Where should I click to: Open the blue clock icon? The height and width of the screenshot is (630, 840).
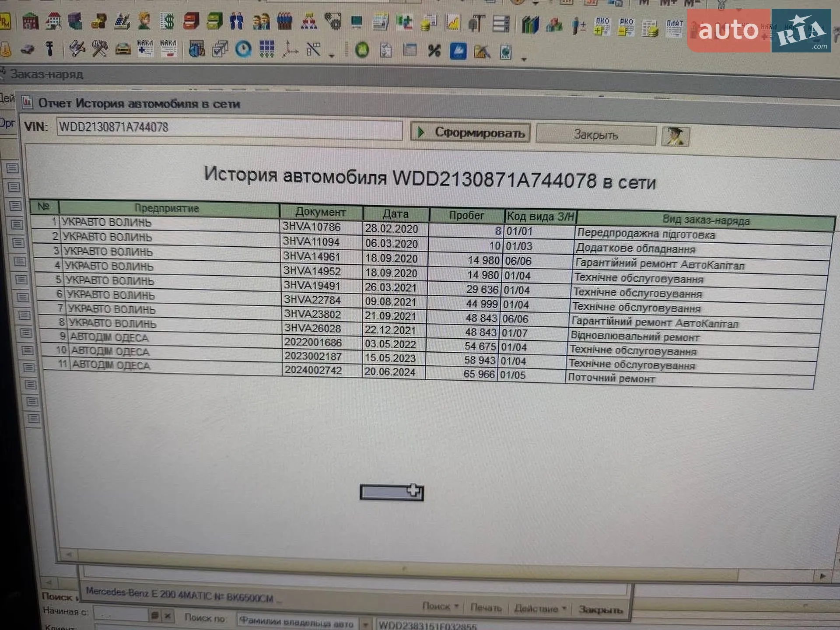click(243, 49)
